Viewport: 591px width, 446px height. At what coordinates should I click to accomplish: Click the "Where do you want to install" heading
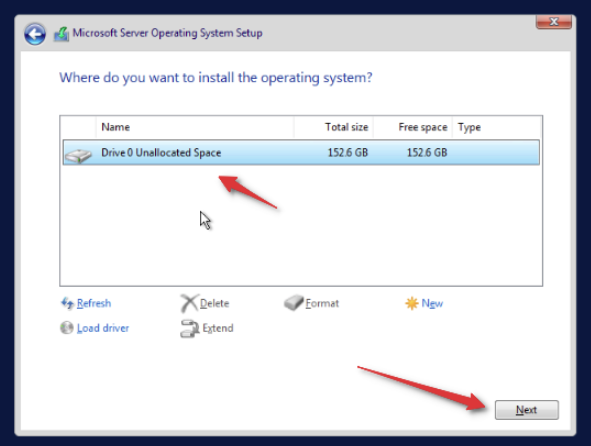pos(216,78)
